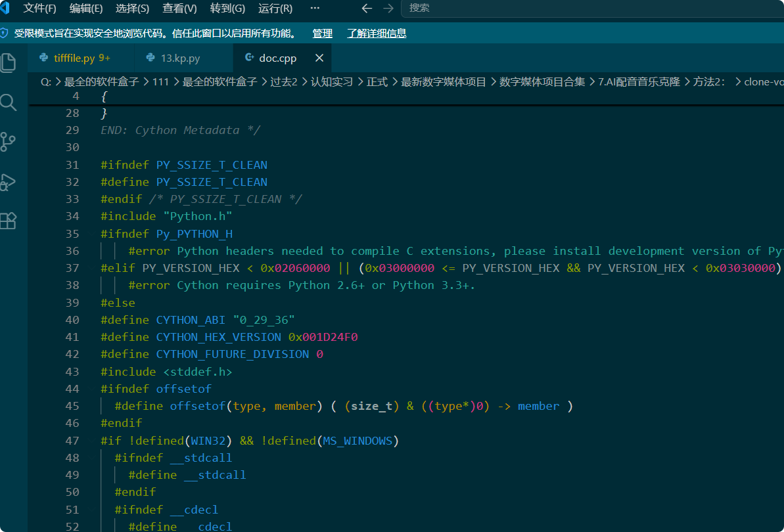The height and width of the screenshot is (532, 784).
Task: Click CYTHON_HEX_VERSION on line 41
Action: pyautogui.click(x=218, y=337)
